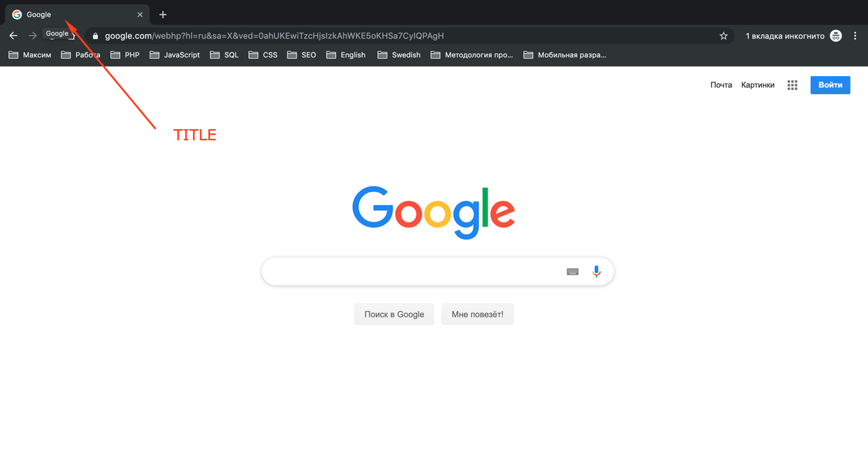Open the Swedish bookmarks folder
Viewport: 868px width, 474px height.
[x=399, y=55]
